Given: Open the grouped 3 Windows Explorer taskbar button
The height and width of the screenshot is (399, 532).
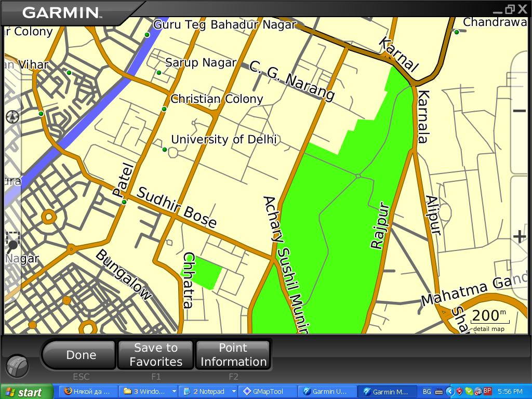Looking at the screenshot, I should [x=145, y=392].
